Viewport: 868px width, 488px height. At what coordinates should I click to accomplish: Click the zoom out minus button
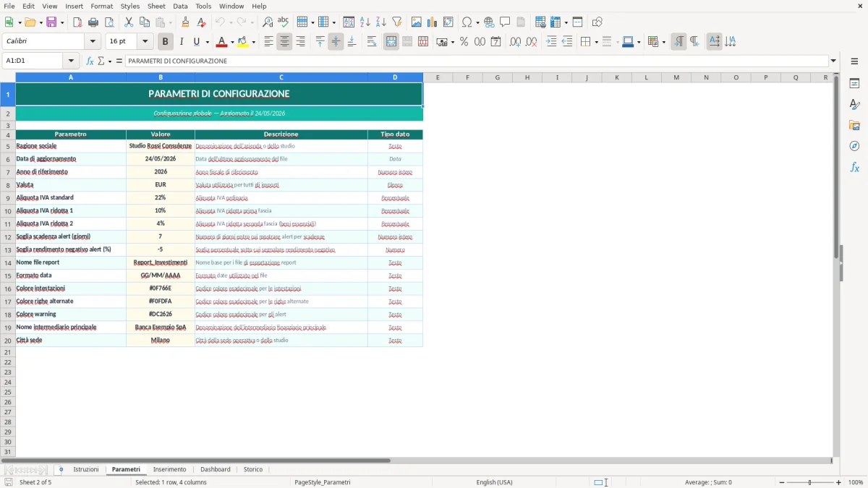coord(782,482)
